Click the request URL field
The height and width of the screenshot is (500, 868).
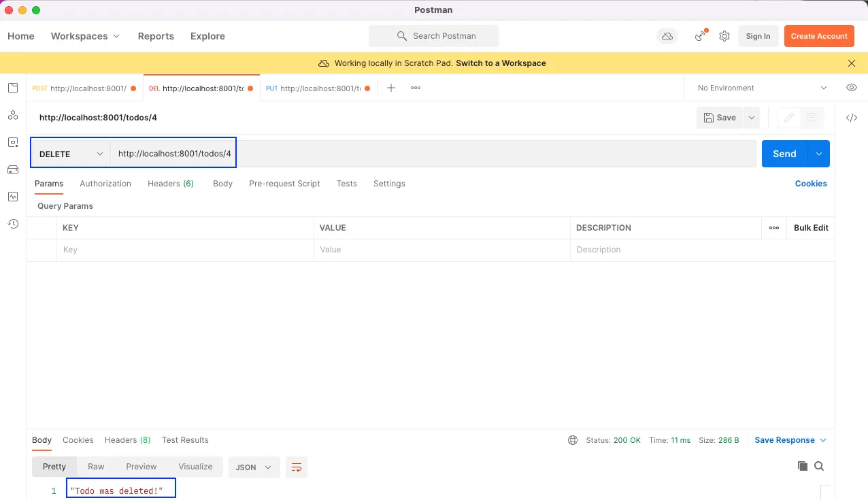click(x=433, y=154)
